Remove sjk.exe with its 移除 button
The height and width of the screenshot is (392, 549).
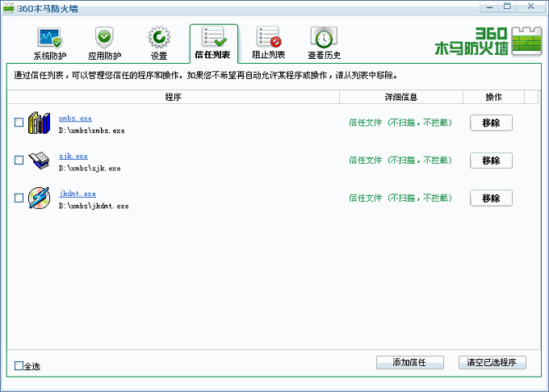(491, 161)
